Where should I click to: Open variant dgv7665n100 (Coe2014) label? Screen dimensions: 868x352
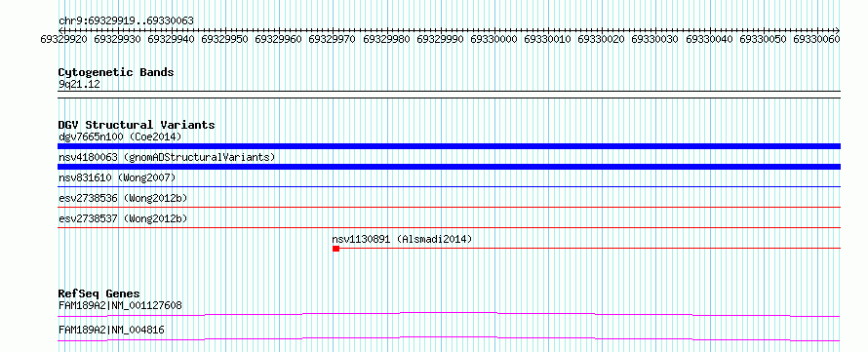click(120, 137)
